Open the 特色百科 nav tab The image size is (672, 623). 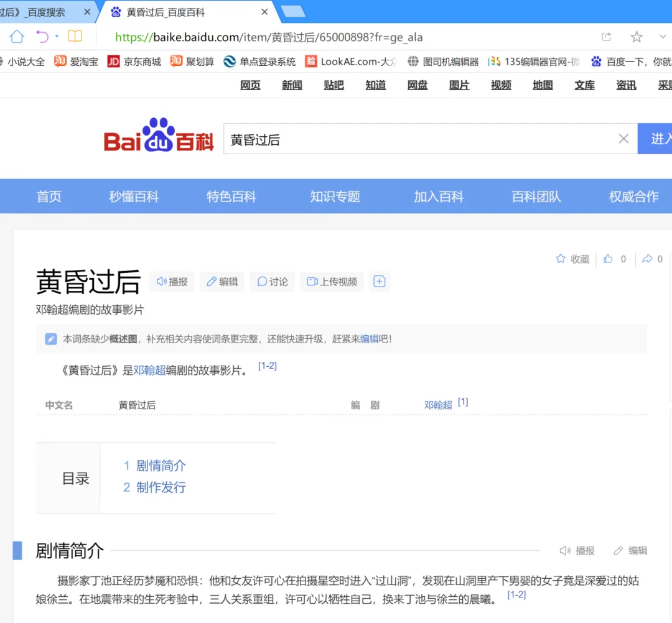click(x=231, y=196)
